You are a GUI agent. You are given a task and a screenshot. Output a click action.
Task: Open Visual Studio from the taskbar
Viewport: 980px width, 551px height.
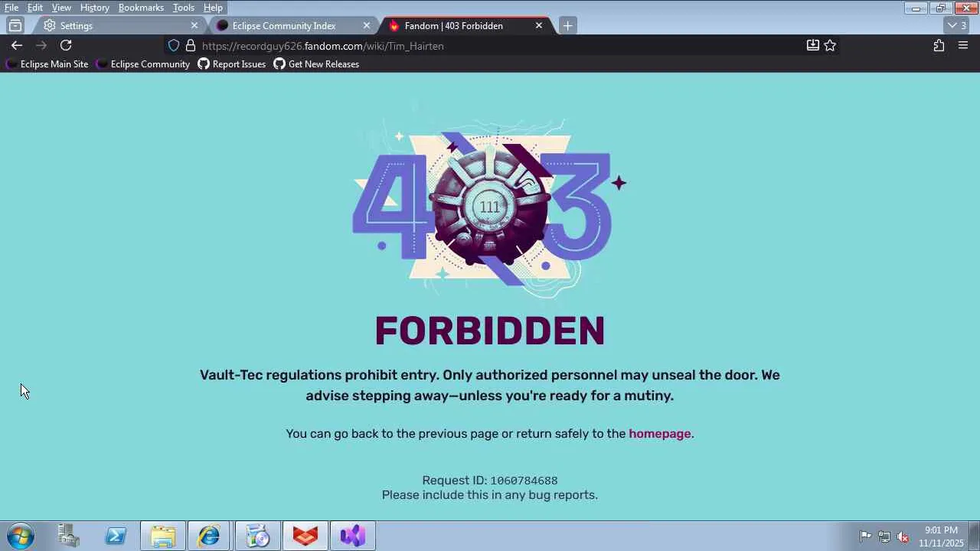(x=353, y=536)
